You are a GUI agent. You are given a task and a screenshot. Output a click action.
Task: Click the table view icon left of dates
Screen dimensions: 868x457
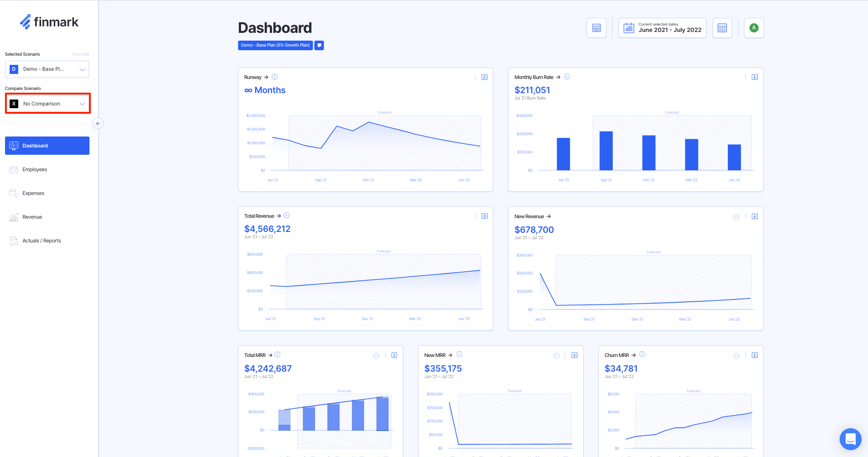coord(596,28)
